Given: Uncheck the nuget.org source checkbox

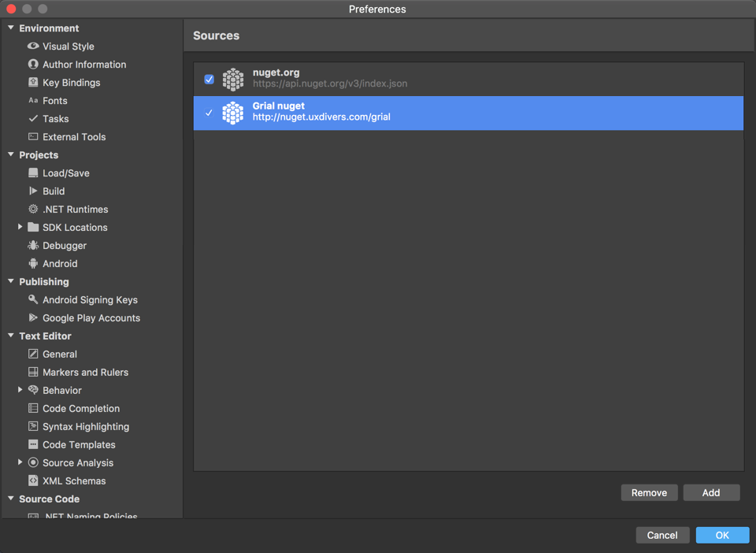Looking at the screenshot, I should point(209,80).
